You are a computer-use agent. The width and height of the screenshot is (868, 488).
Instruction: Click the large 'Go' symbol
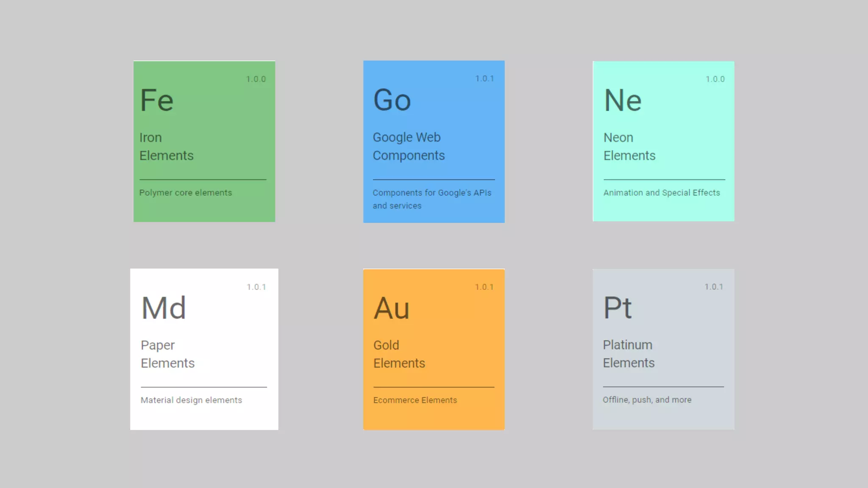point(392,100)
